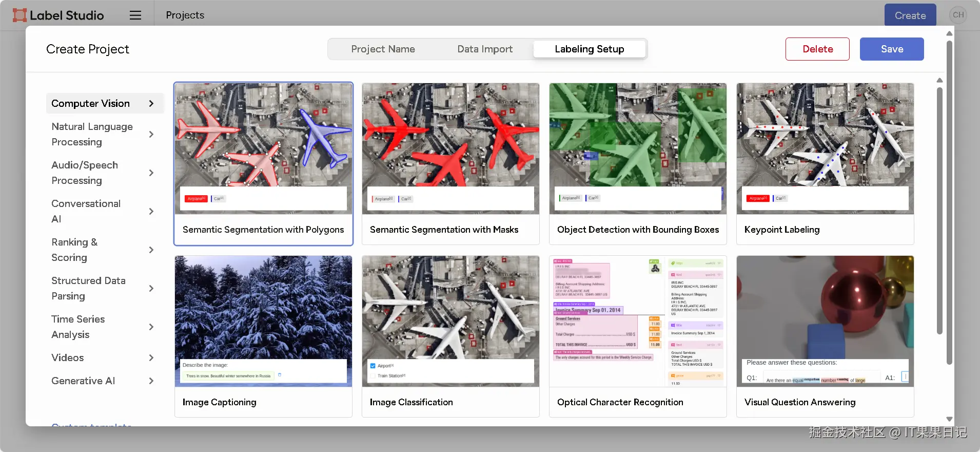
Task: Open the CH user avatar menu
Action: coord(958,15)
